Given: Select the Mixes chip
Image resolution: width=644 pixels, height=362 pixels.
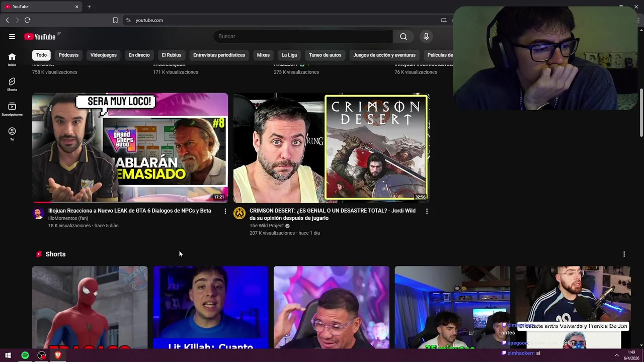Looking at the screenshot, I should coord(263,55).
